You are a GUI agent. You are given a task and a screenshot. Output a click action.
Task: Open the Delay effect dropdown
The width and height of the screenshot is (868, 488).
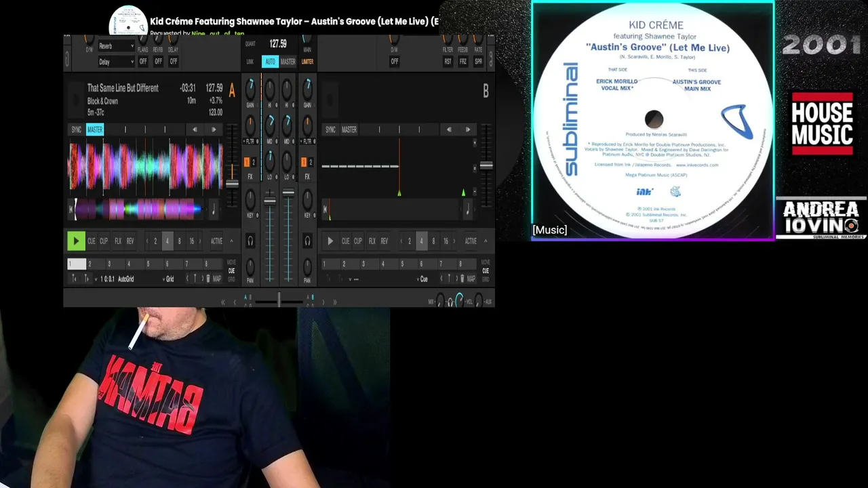coord(116,62)
